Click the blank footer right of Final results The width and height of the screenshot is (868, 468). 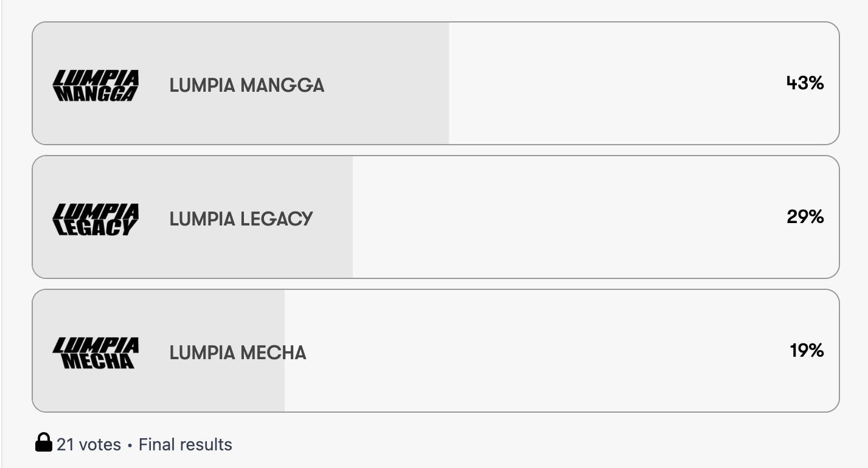click(x=487, y=445)
